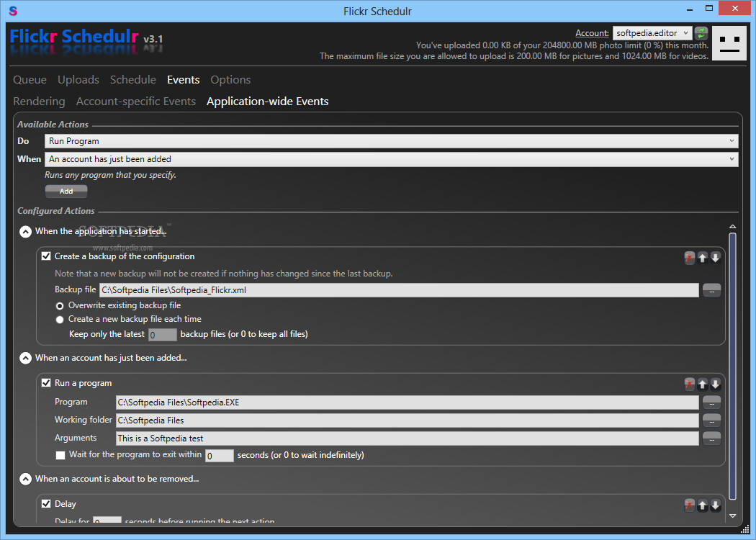Open the Arguments editor browse button

pos(711,438)
